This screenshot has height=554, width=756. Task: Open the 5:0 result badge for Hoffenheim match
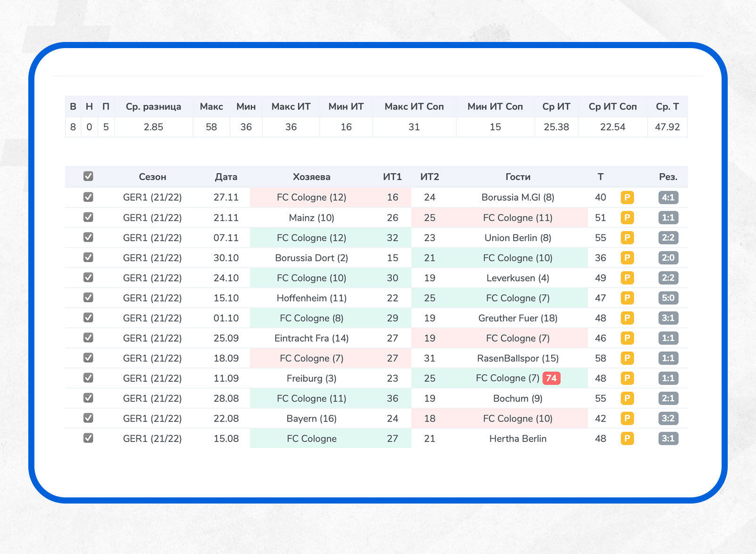(668, 298)
